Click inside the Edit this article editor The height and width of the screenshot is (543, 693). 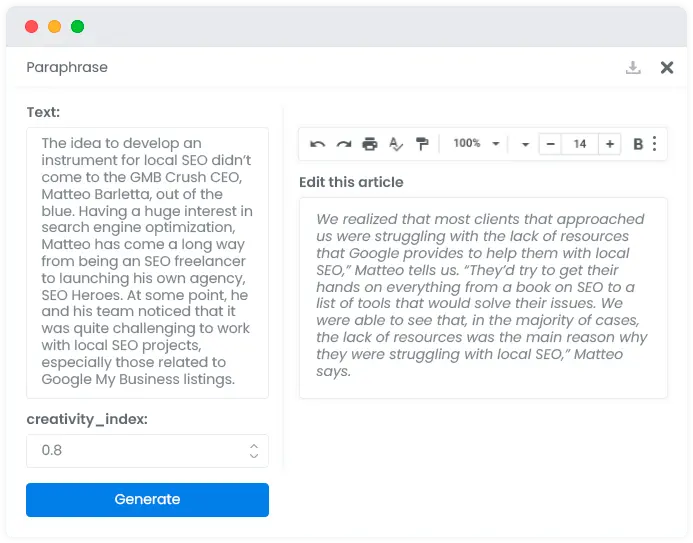click(483, 298)
